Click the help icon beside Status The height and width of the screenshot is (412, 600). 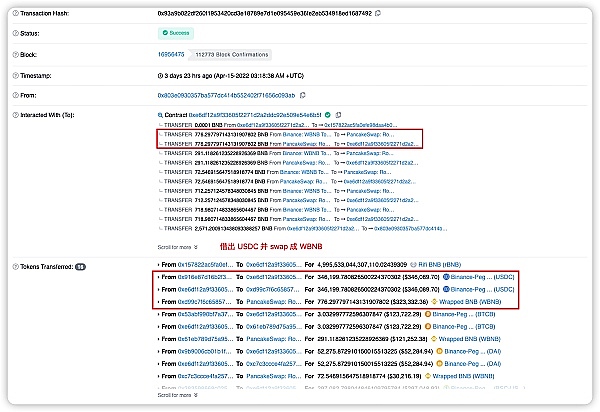pyautogui.click(x=8, y=33)
